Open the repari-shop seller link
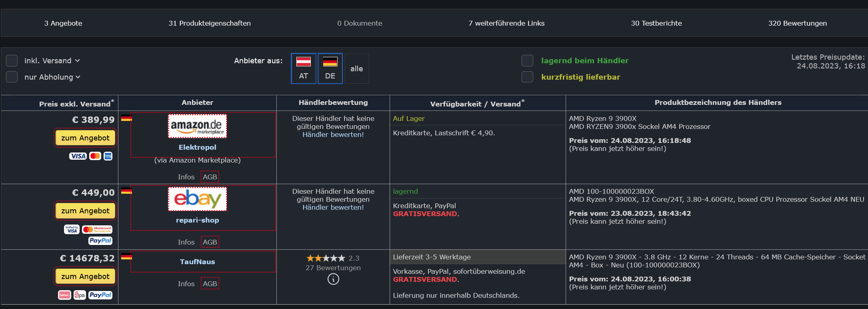 coord(197,220)
